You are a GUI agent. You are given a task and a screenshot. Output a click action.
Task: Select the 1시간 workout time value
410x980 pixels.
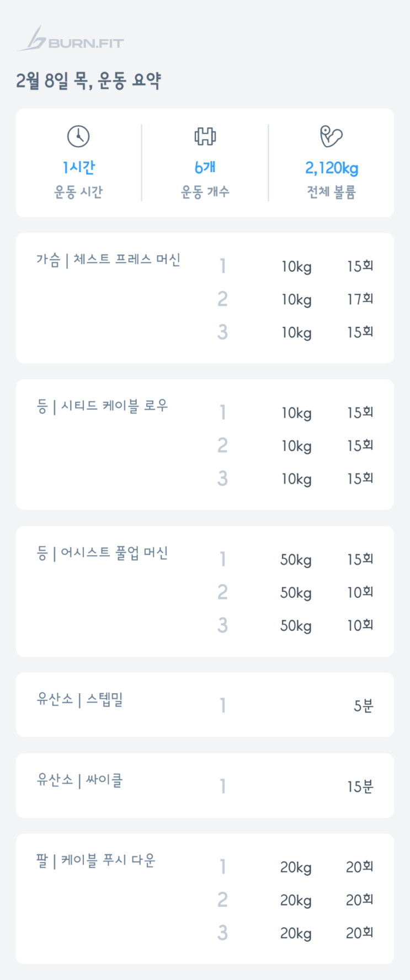point(78,167)
